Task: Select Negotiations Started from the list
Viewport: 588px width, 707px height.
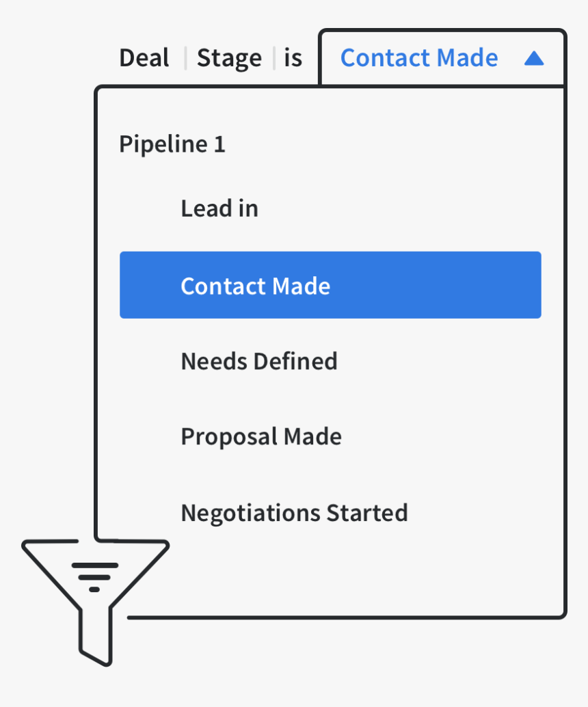Action: (294, 513)
